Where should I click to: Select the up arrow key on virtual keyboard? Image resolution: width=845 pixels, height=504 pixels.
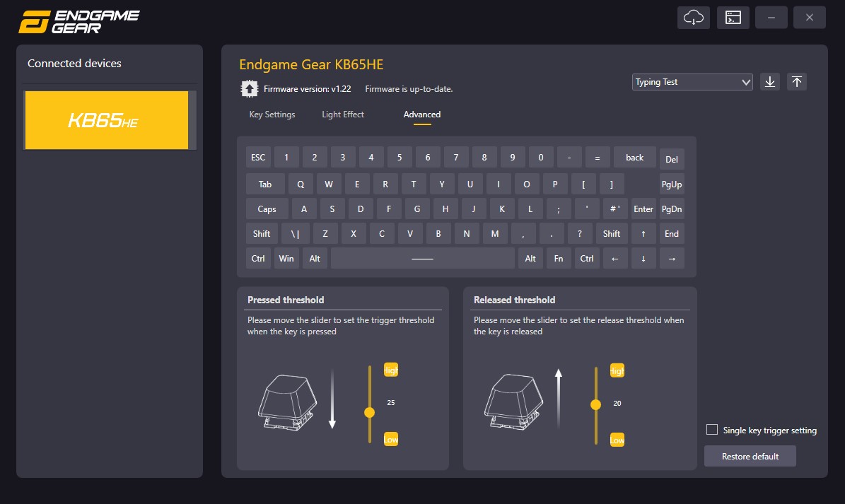tap(643, 234)
